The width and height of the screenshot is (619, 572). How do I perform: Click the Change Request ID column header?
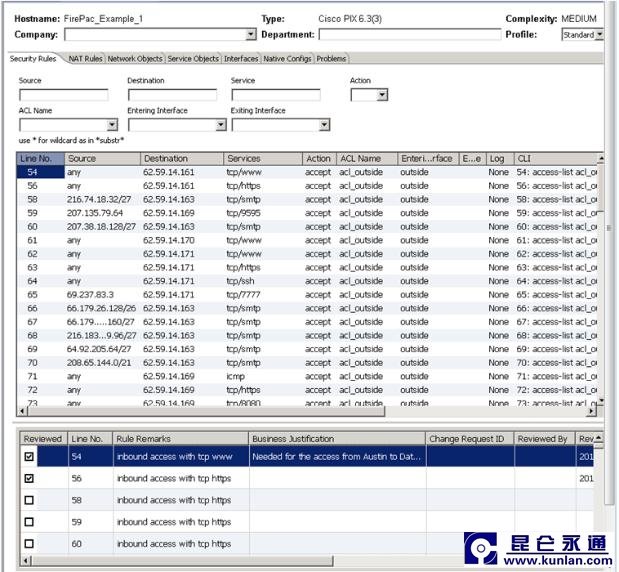(x=470, y=439)
